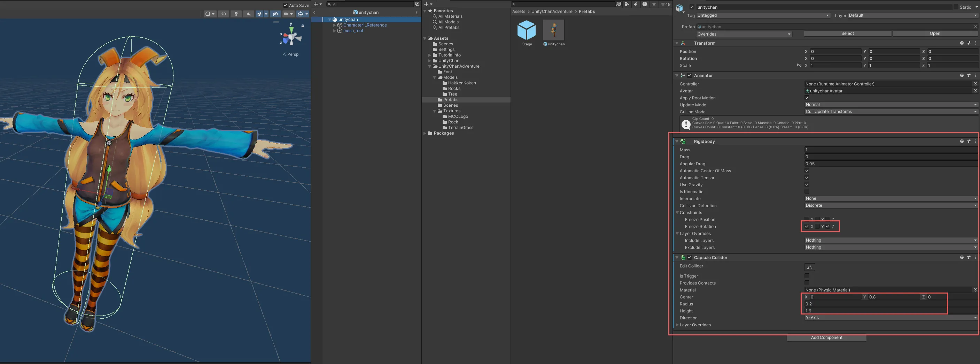Click UnityChanAdventure in the breadcrumb path
The width and height of the screenshot is (980, 364).
click(x=552, y=12)
